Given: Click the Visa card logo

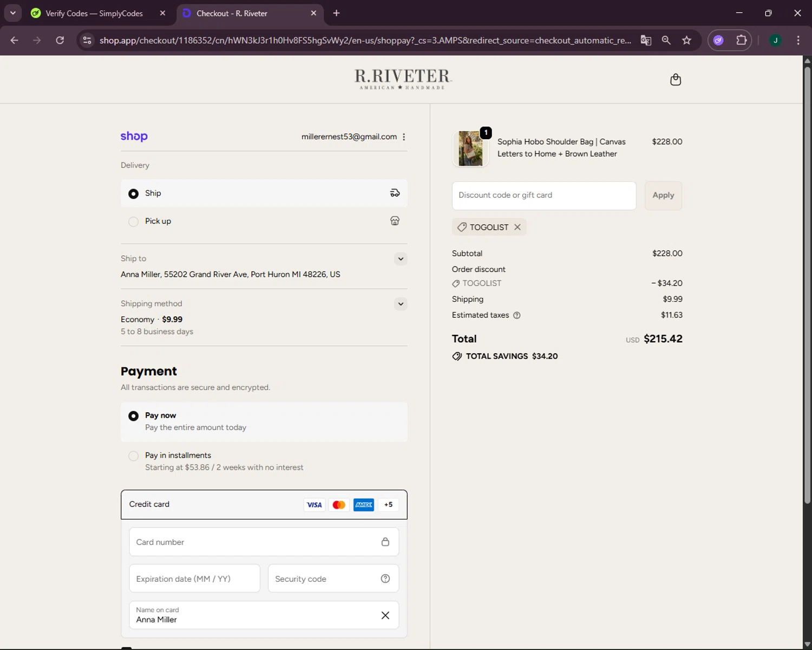Looking at the screenshot, I should (x=314, y=505).
